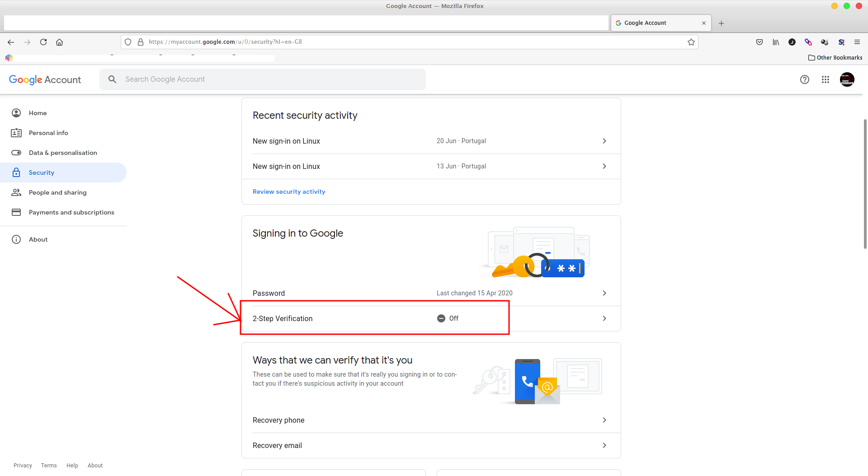Go to Firefox home page icon

coord(59,42)
